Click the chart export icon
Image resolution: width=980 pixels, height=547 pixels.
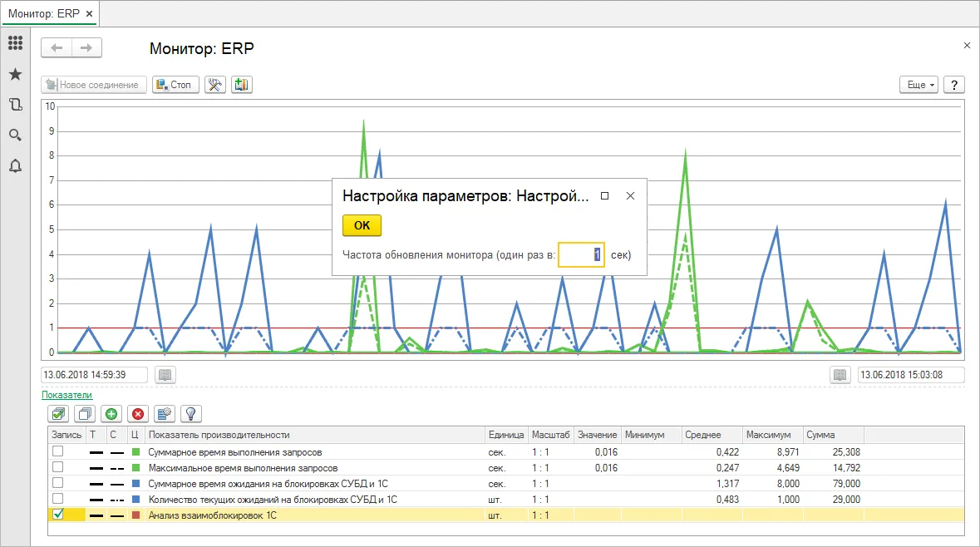click(241, 85)
